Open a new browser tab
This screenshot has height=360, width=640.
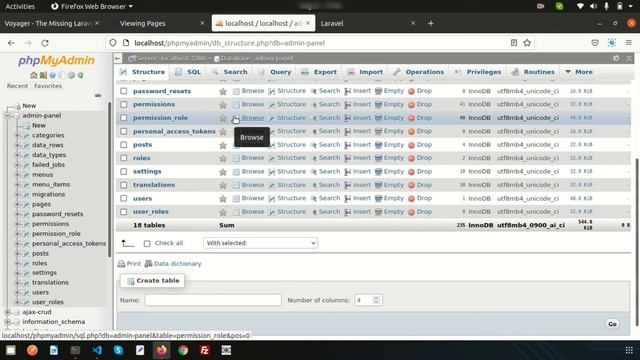point(431,23)
